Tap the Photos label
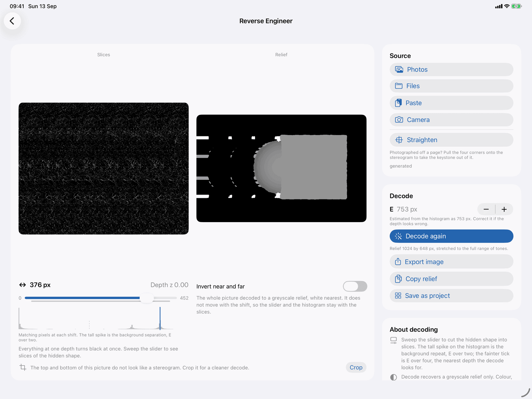The image size is (532, 399). click(417, 69)
